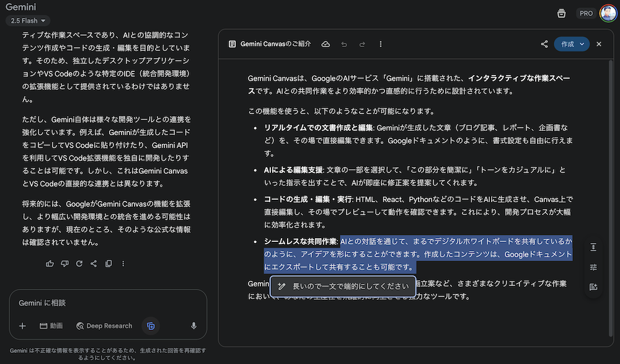Image resolution: width=620 pixels, height=364 pixels.
Task: Share the chat response
Action: point(94,264)
